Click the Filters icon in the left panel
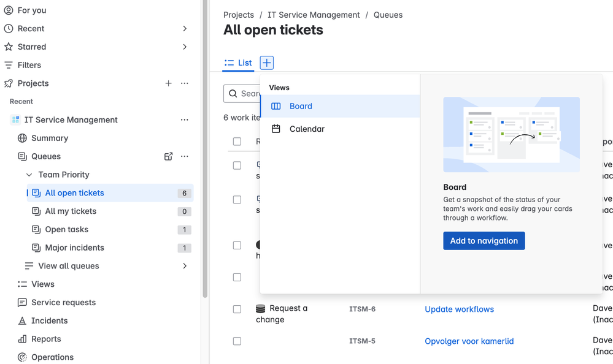The width and height of the screenshot is (613, 364). click(9, 65)
